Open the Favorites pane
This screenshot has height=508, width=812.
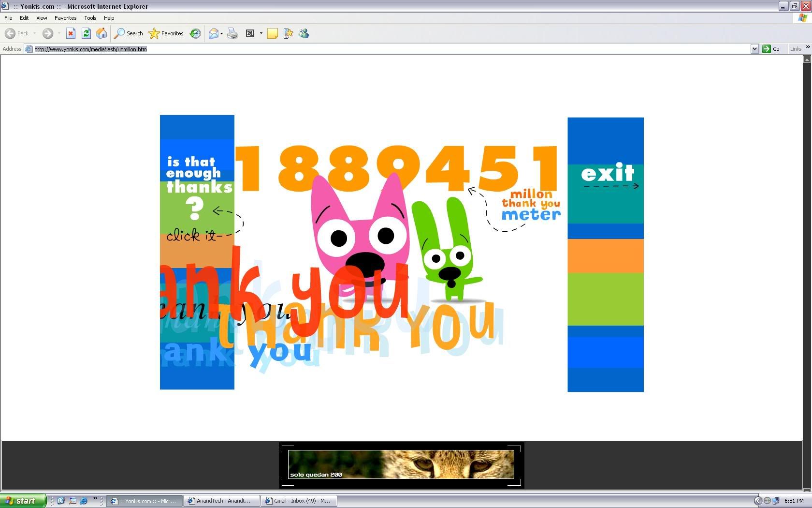tap(166, 33)
